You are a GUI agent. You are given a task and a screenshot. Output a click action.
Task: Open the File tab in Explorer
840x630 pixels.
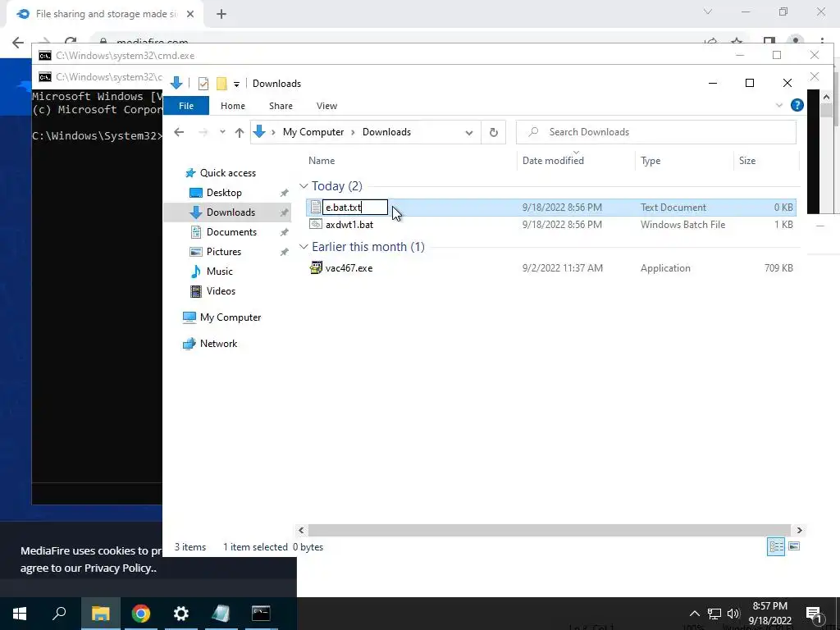[186, 106]
